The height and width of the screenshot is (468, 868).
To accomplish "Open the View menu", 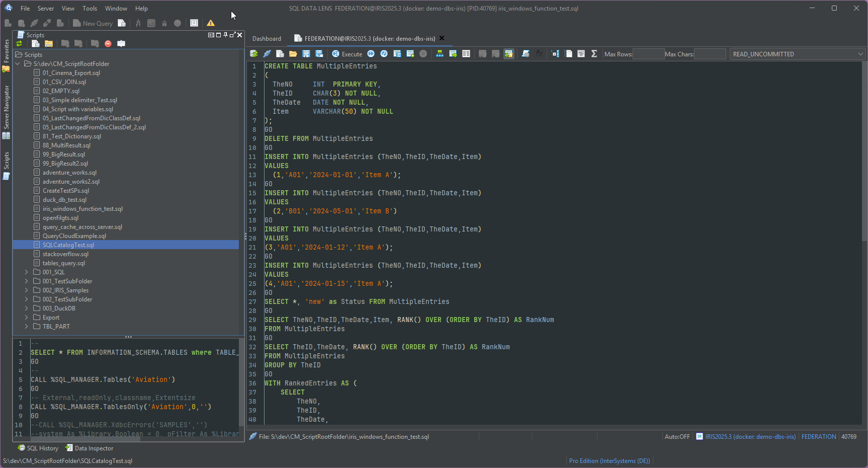I will [68, 9].
